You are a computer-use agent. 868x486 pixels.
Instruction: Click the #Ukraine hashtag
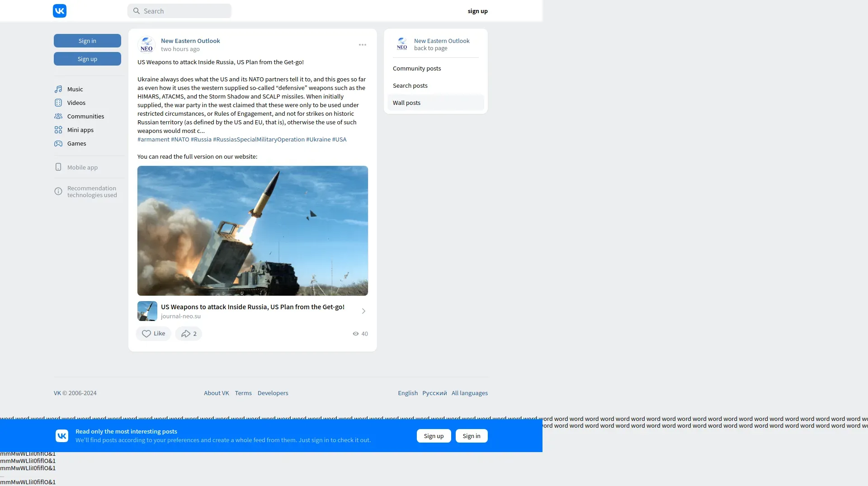318,139
